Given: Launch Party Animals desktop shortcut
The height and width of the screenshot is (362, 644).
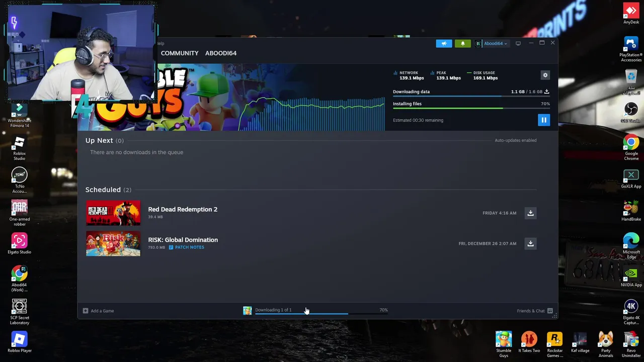Looking at the screenshot, I should pos(606,345).
